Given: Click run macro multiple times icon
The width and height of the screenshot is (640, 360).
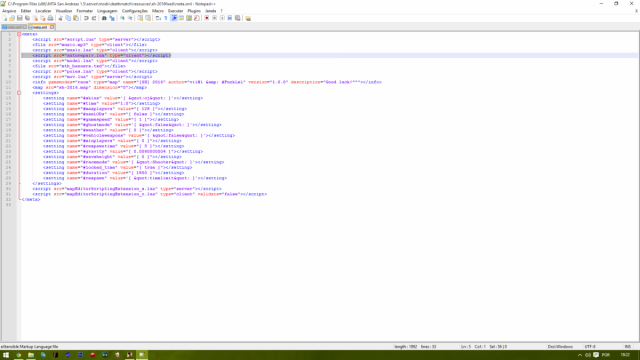Looking at the screenshot, I should [230, 18].
